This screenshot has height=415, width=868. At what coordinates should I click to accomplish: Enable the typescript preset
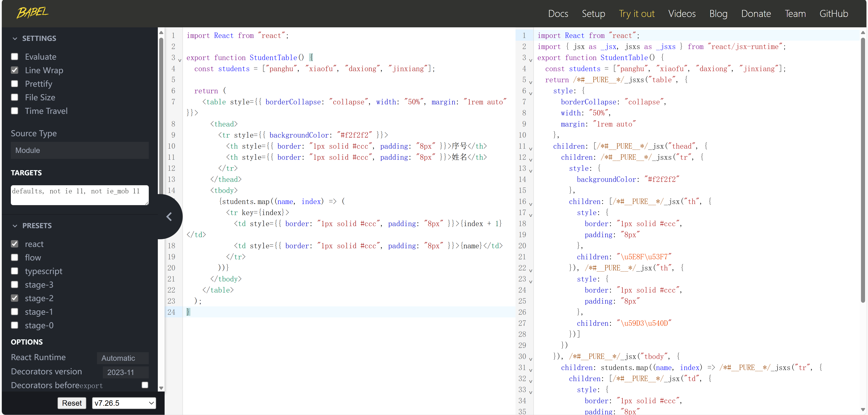(14, 271)
